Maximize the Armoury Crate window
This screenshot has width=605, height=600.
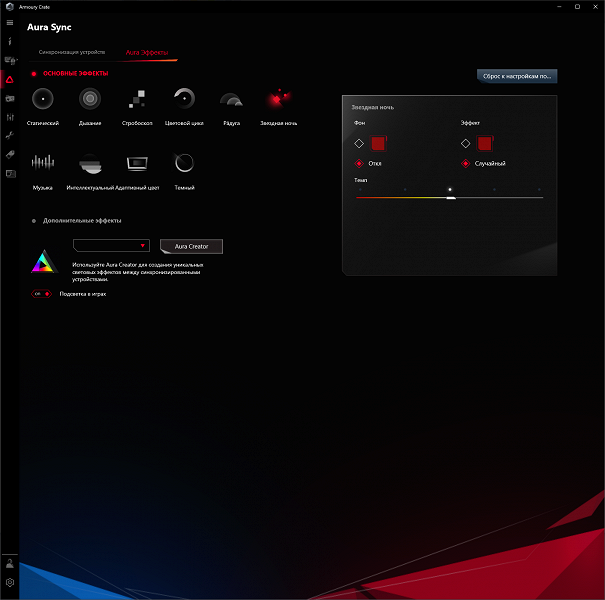click(x=577, y=7)
